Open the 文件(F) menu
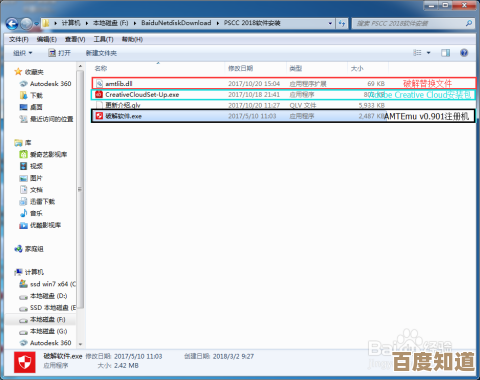 pos(19,39)
